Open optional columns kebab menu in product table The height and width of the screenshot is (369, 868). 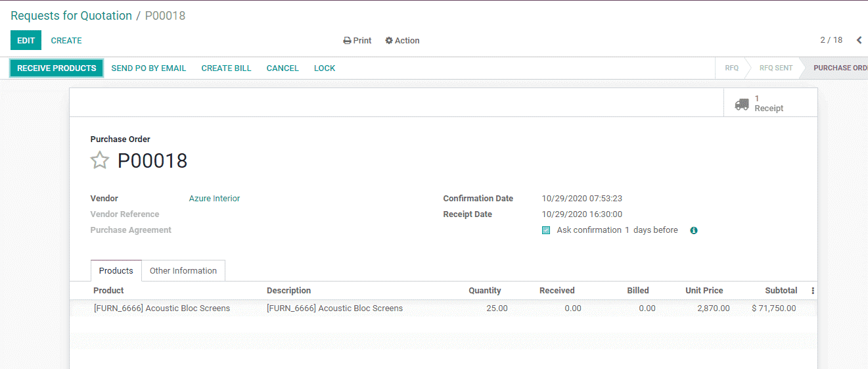tap(813, 291)
